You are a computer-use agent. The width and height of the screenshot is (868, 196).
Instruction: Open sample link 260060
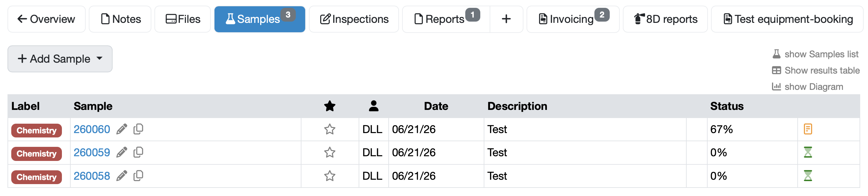coord(92,129)
